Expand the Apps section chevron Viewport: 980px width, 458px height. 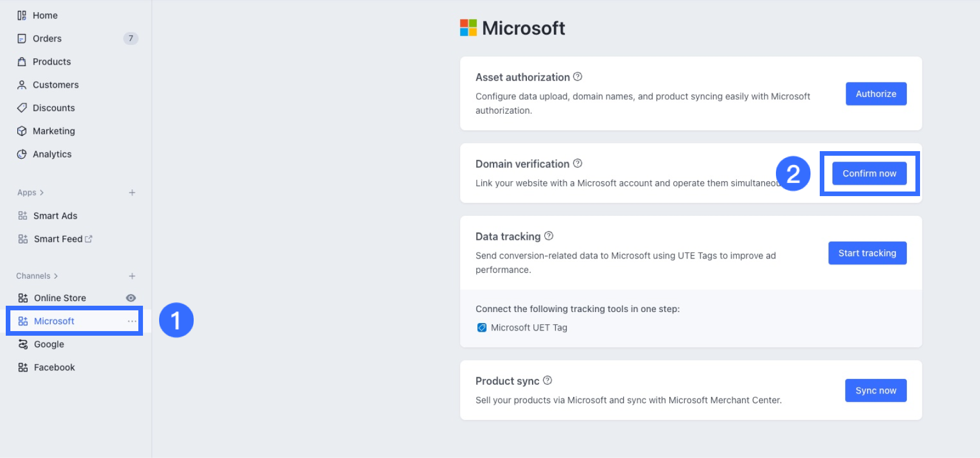(x=42, y=193)
